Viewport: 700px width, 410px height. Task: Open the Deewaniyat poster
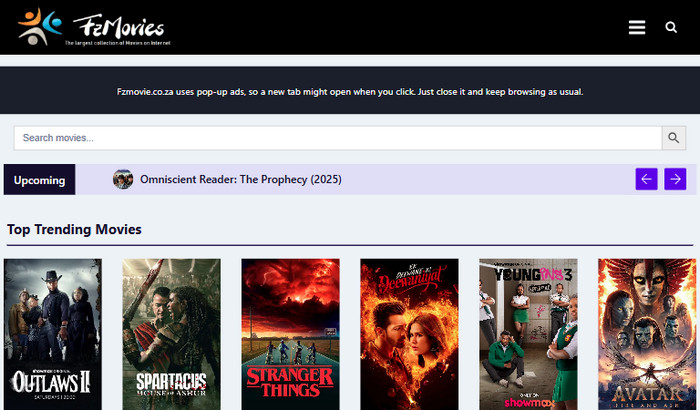point(409,334)
